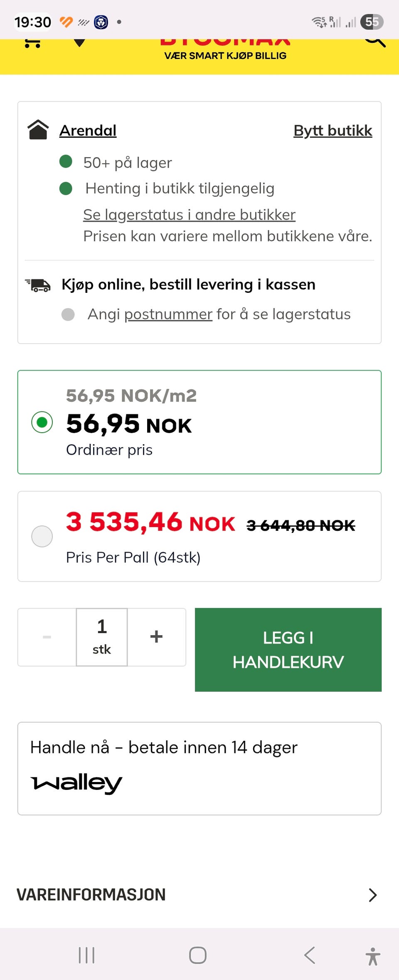The image size is (399, 980).
Task: Tap the house icon next to Arendal
Action: pyautogui.click(x=38, y=130)
